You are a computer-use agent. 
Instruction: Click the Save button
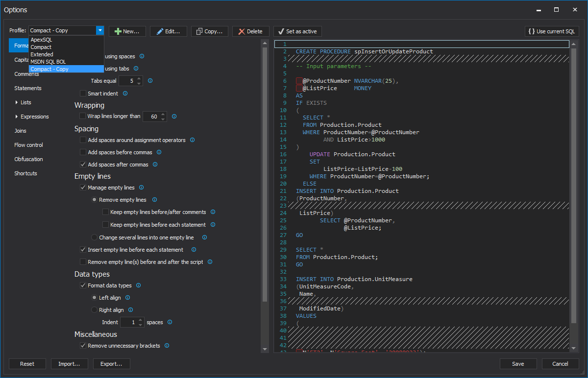point(518,364)
